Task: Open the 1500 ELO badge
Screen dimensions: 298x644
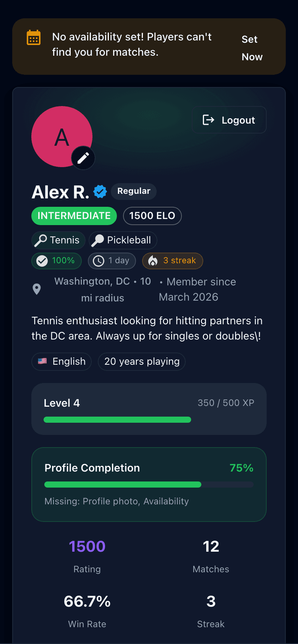Action: point(152,216)
